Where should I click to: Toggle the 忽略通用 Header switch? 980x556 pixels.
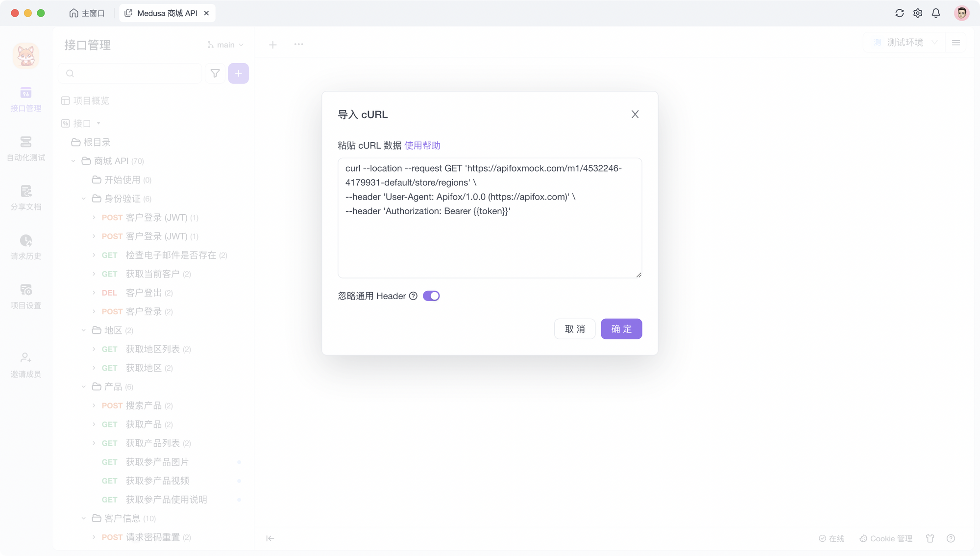(x=431, y=296)
